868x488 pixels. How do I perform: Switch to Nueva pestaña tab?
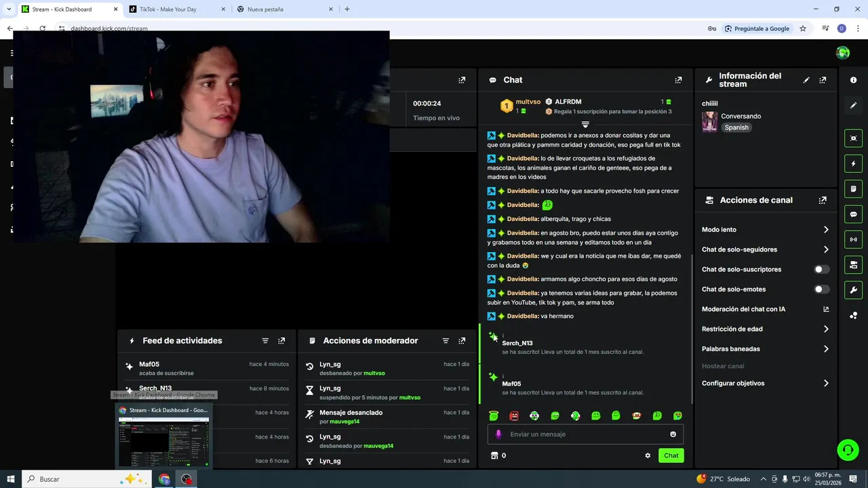point(284,9)
